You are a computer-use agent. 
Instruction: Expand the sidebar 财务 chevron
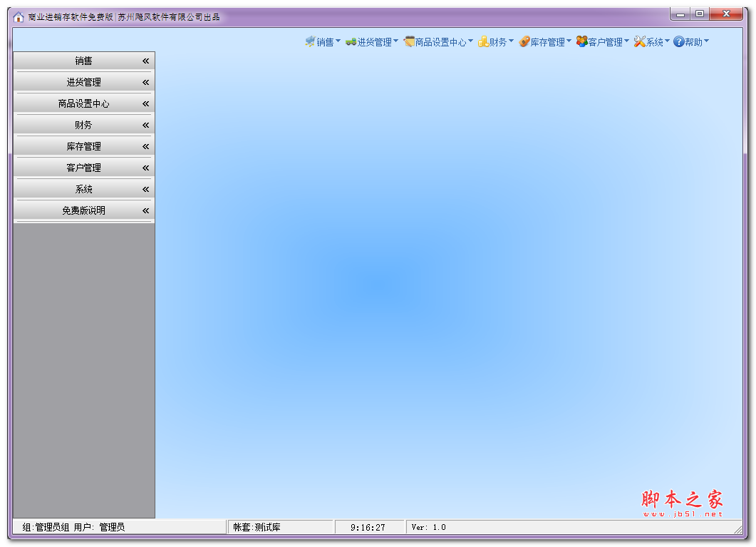[x=145, y=125]
